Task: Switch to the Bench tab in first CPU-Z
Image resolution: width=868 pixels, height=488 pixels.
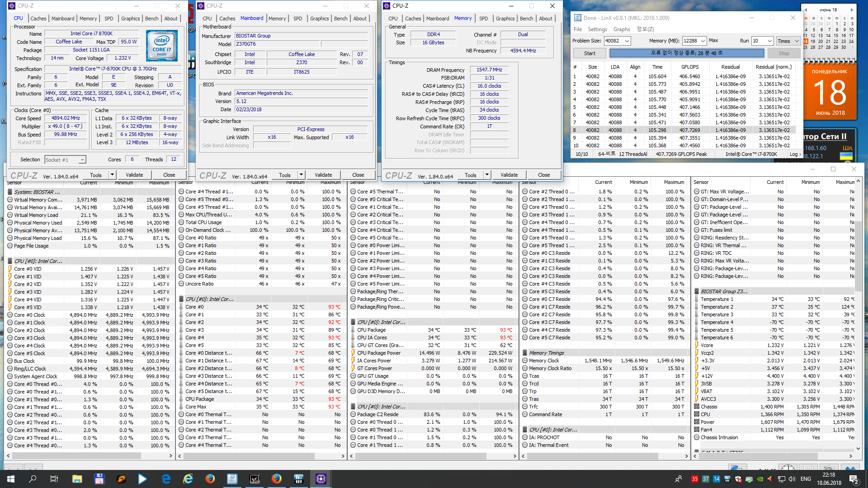Action: coord(151,19)
